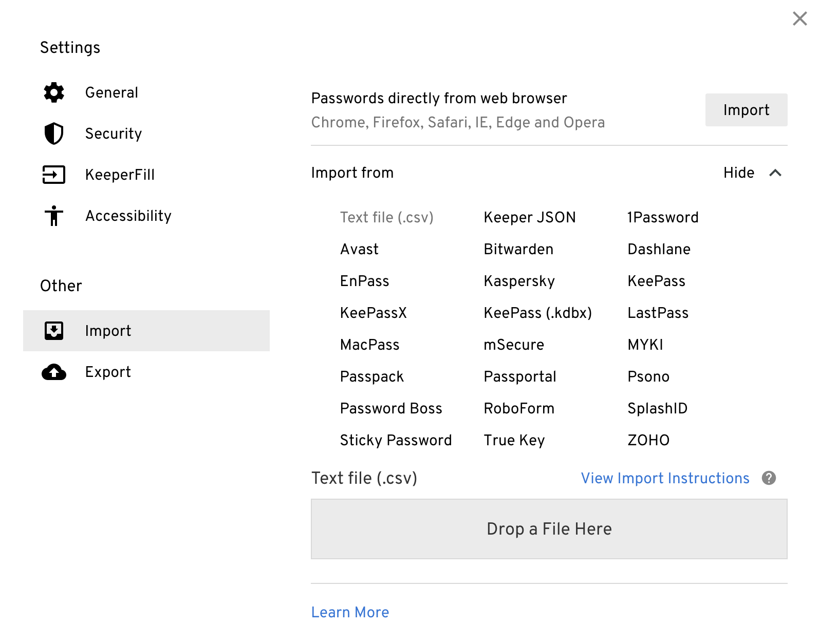Click the Hide label
This screenshot has height=644, width=819.
tap(739, 173)
